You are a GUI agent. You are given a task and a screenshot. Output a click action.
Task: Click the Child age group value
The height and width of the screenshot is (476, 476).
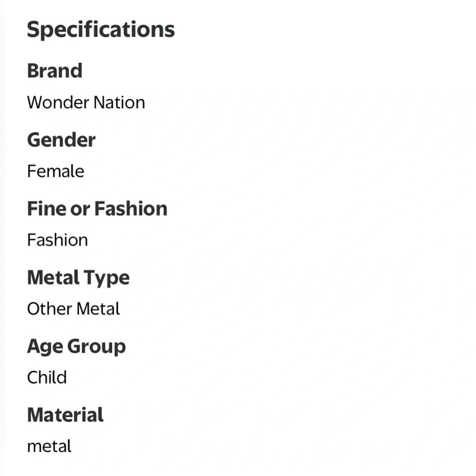click(47, 377)
